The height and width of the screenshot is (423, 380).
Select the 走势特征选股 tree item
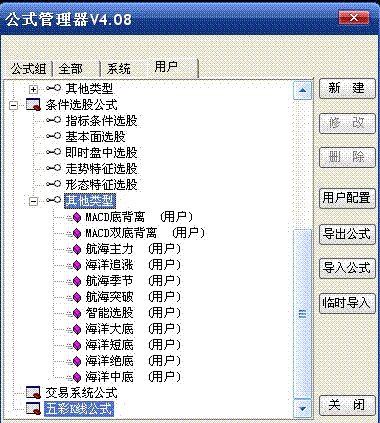(x=101, y=169)
